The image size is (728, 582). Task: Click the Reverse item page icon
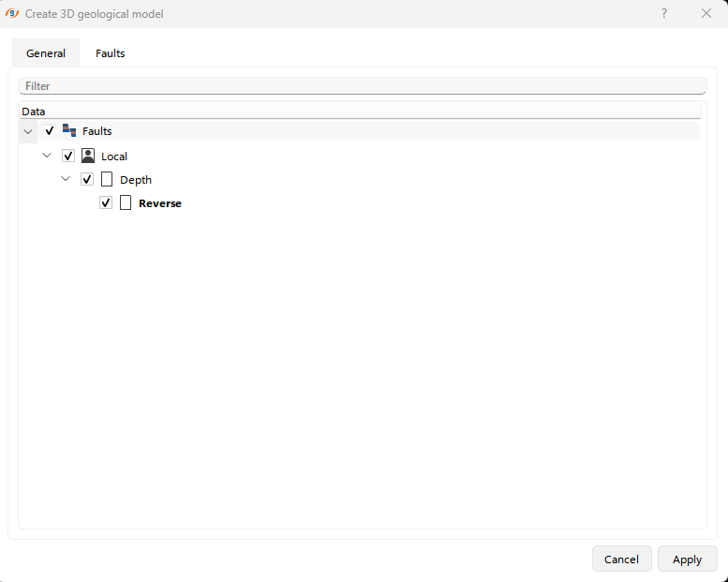126,202
